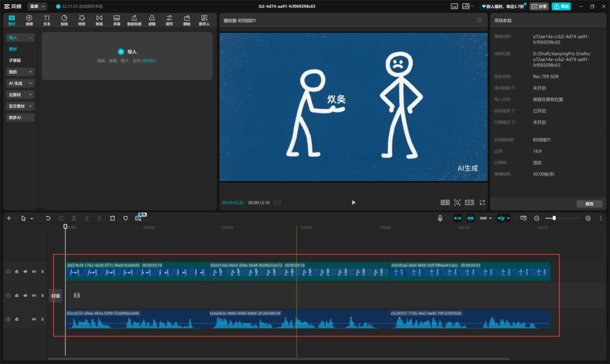The width and height of the screenshot is (610, 364).
Task: Click the timeline zoom slider handle
Action: pos(554,218)
